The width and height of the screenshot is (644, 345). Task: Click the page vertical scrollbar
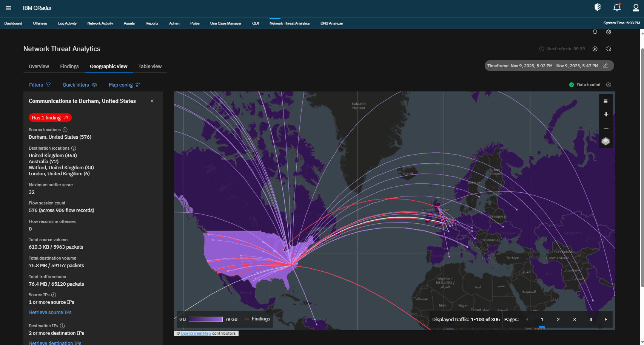pyautogui.click(x=642, y=168)
